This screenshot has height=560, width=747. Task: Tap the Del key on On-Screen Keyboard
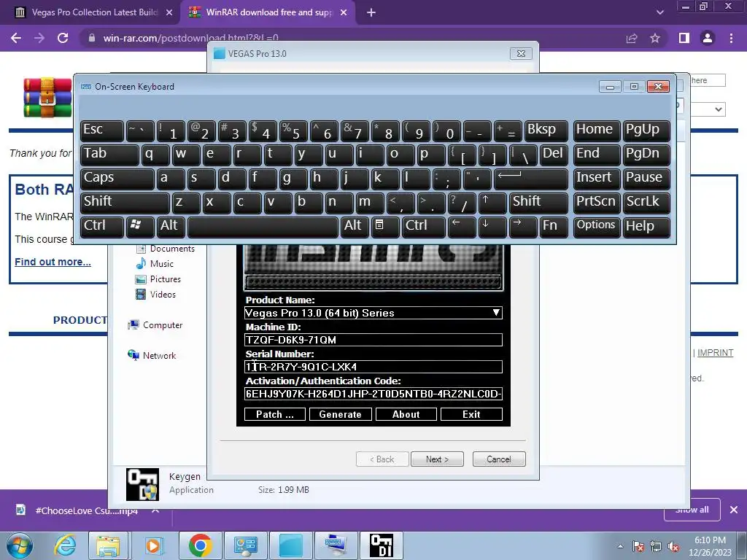pyautogui.click(x=554, y=155)
